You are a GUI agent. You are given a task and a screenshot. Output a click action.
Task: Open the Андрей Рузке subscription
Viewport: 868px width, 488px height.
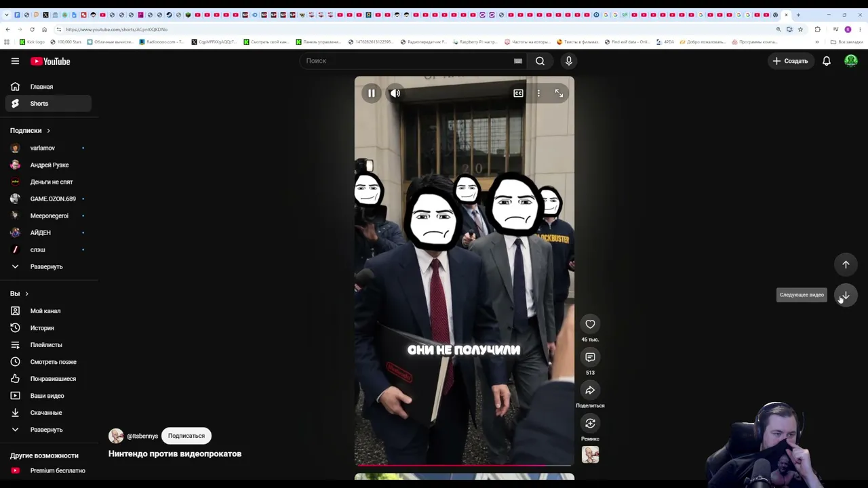point(47,165)
